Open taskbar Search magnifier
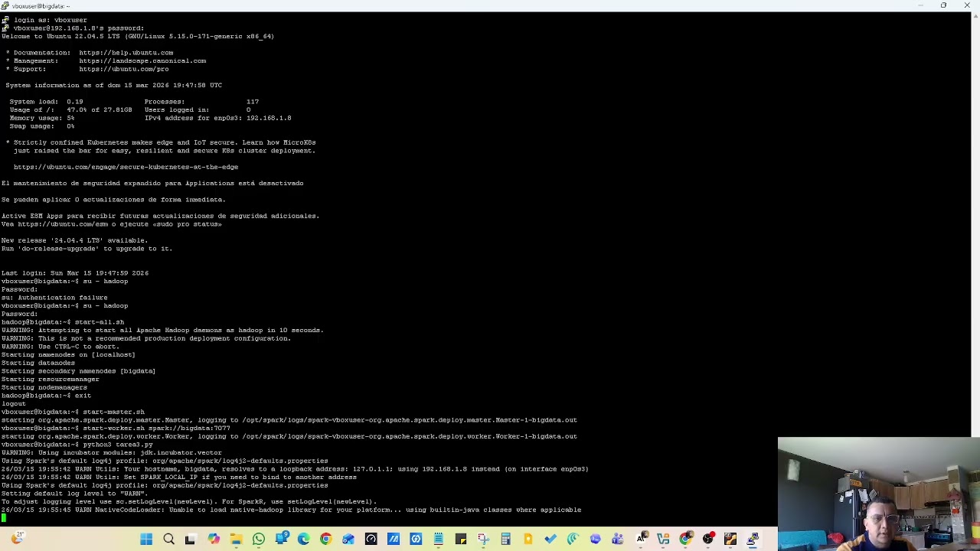The width and height of the screenshot is (980, 551). tap(169, 540)
